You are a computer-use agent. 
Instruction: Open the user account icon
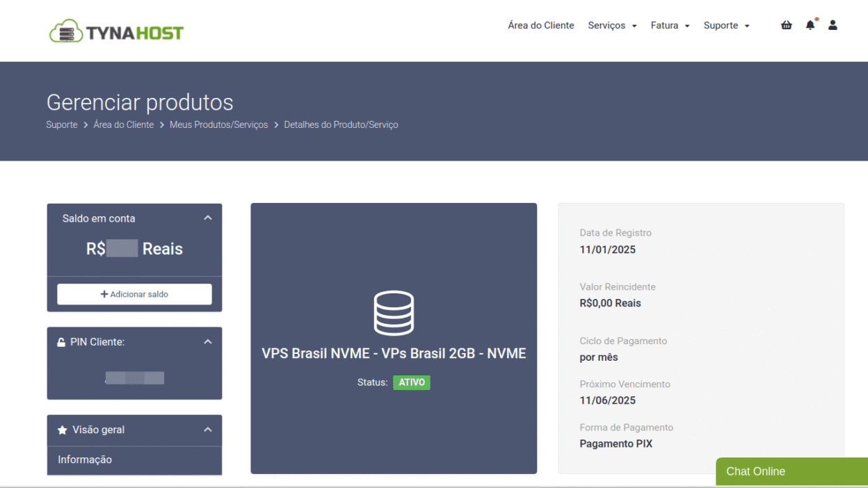click(x=833, y=25)
